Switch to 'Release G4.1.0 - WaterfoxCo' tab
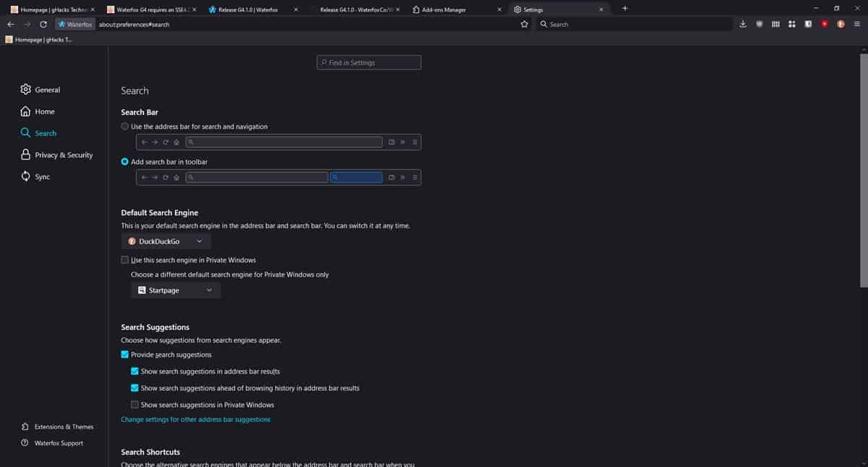Viewport: 868px width, 467px height. tap(354, 9)
